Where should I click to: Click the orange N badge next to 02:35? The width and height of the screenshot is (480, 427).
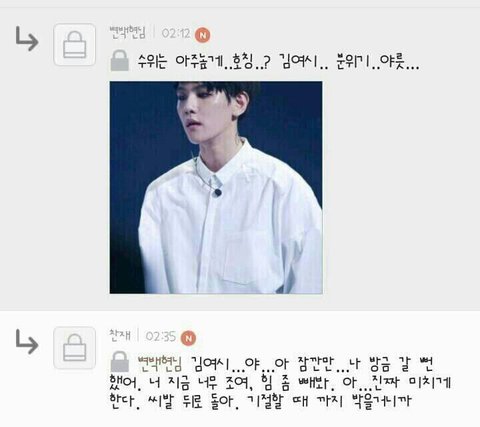(x=188, y=338)
